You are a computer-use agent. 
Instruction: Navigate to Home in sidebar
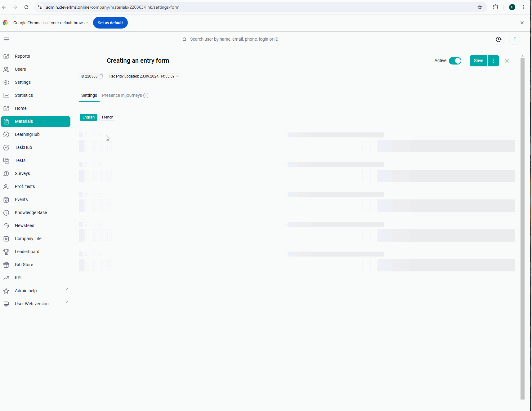[20, 108]
